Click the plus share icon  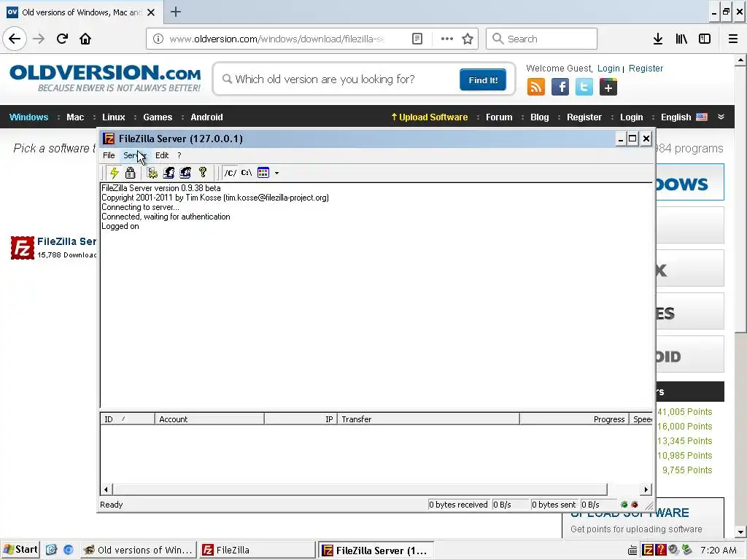[608, 87]
